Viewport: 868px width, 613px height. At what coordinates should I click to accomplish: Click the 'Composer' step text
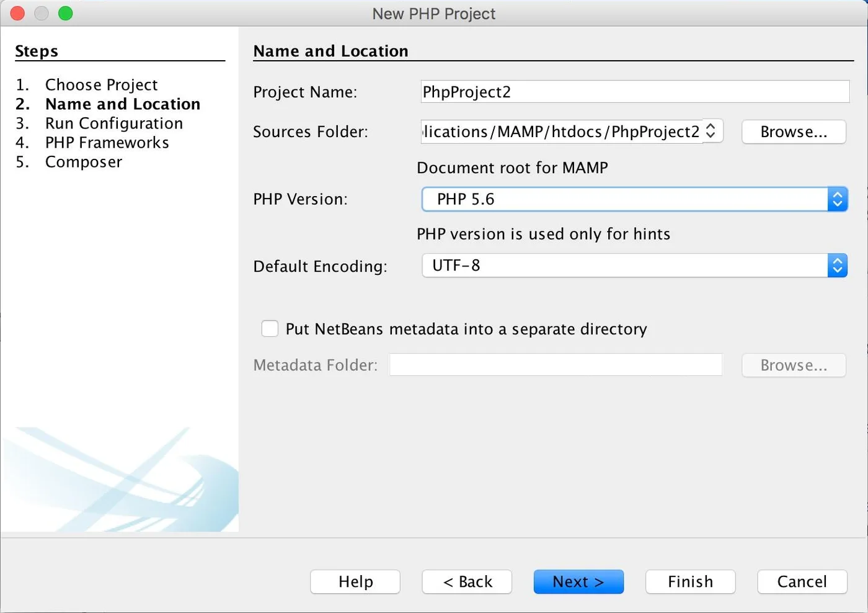[x=84, y=162]
